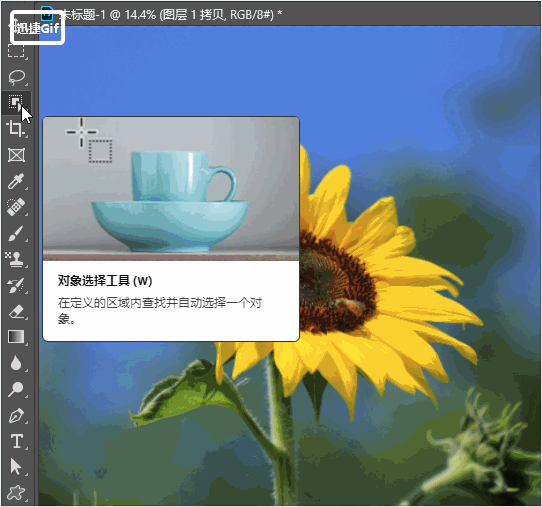This screenshot has height=507, width=542.
Task: Click the sunflower center on the canvas
Action: pyautogui.click(x=337, y=282)
